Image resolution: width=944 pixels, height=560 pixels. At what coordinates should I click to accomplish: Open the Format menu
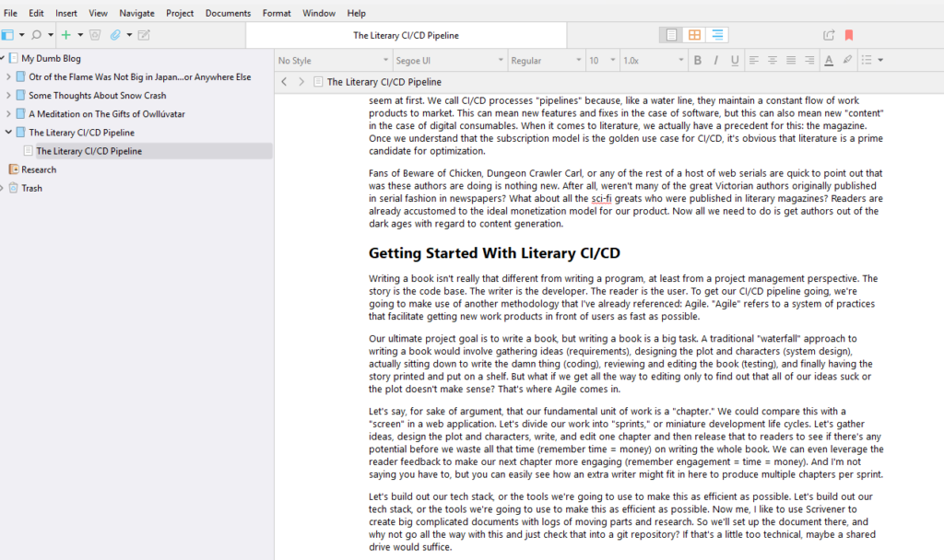click(277, 13)
